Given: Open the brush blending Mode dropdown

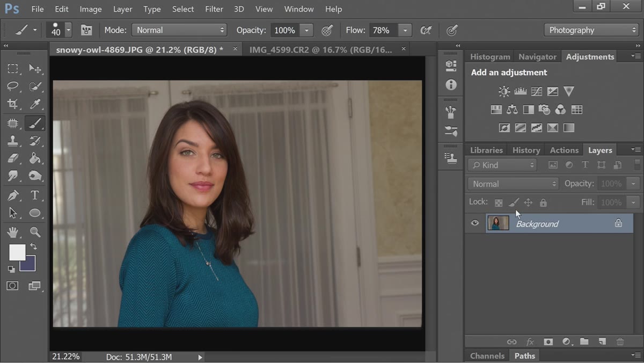Looking at the screenshot, I should pyautogui.click(x=180, y=30).
